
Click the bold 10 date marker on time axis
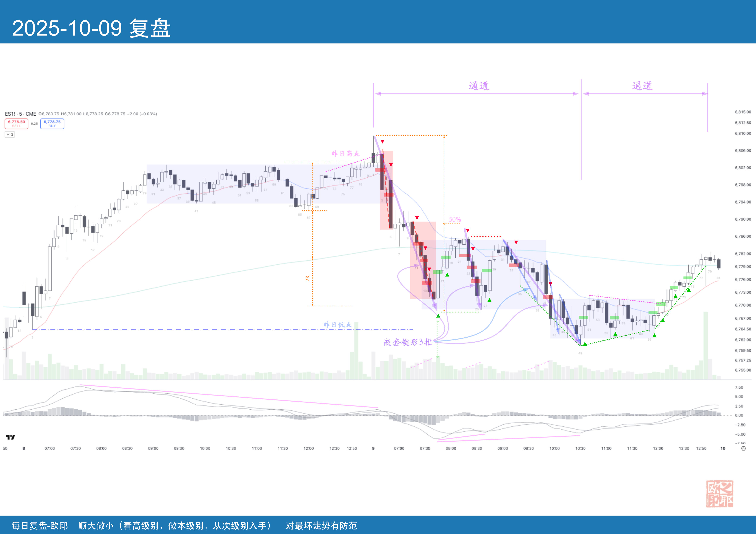(723, 449)
